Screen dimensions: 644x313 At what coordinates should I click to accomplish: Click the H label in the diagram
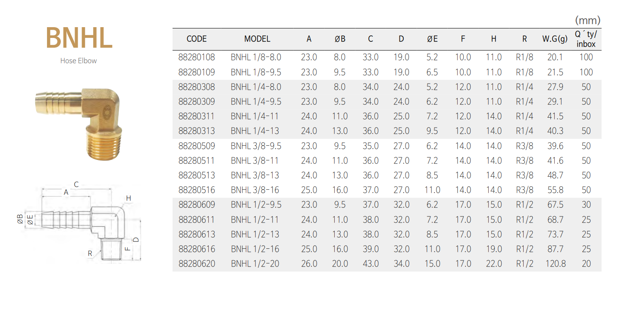(129, 198)
